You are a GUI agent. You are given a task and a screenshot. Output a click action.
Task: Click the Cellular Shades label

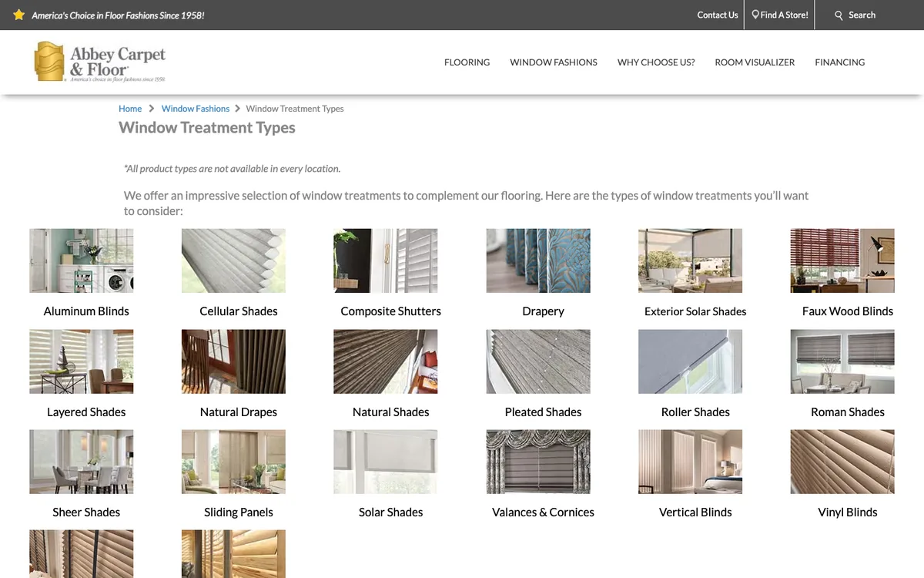click(x=239, y=311)
